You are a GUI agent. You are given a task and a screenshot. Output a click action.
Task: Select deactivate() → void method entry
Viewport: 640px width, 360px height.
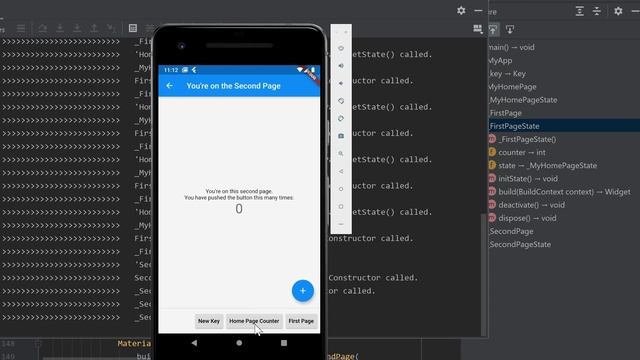coord(531,205)
